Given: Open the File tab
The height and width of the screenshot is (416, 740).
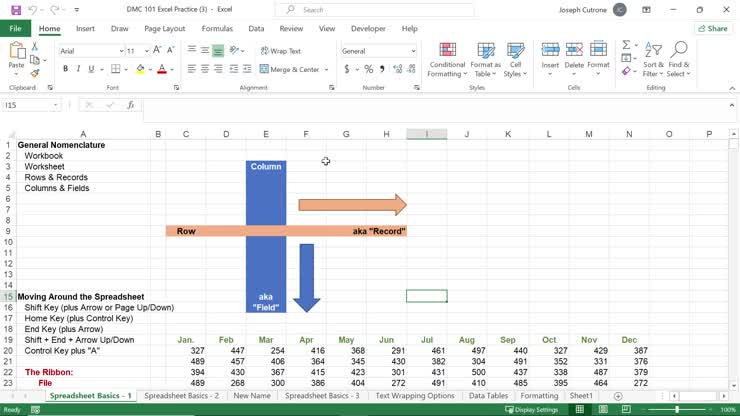Looking at the screenshot, I should pos(15,28).
